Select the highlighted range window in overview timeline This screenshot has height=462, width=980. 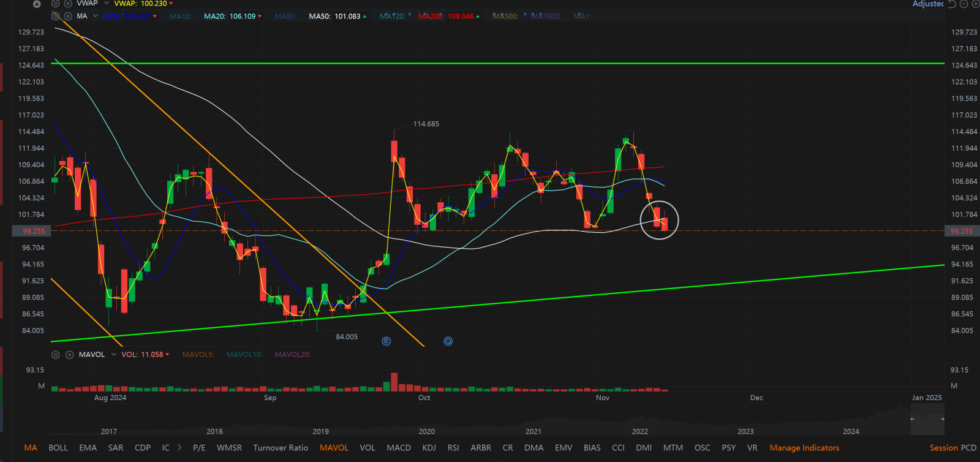[x=927, y=420]
